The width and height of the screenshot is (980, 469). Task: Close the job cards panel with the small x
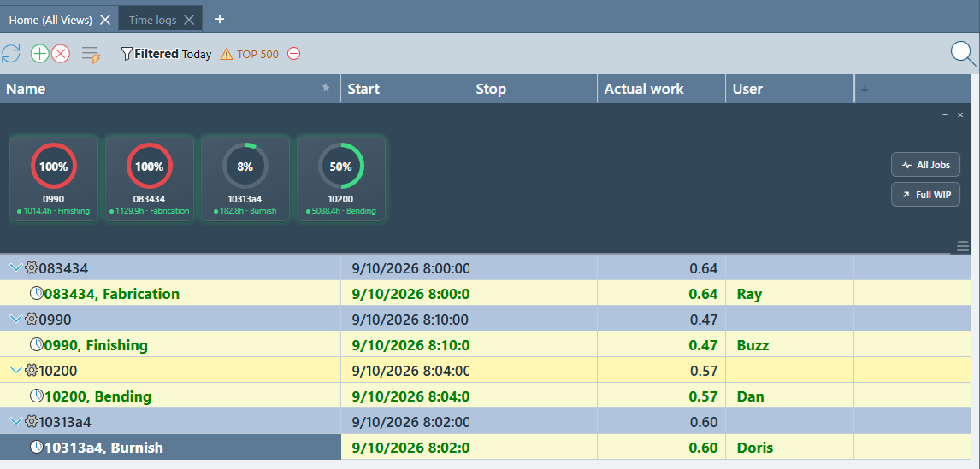tap(960, 115)
